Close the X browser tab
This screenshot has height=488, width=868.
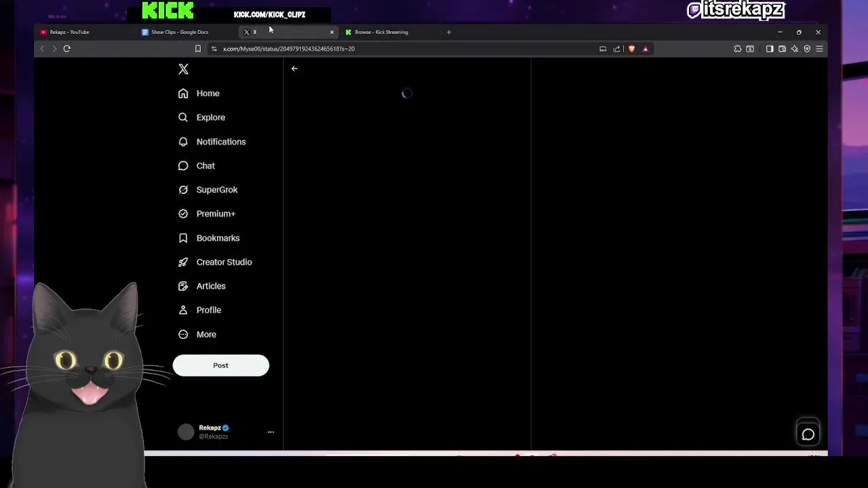point(332,32)
